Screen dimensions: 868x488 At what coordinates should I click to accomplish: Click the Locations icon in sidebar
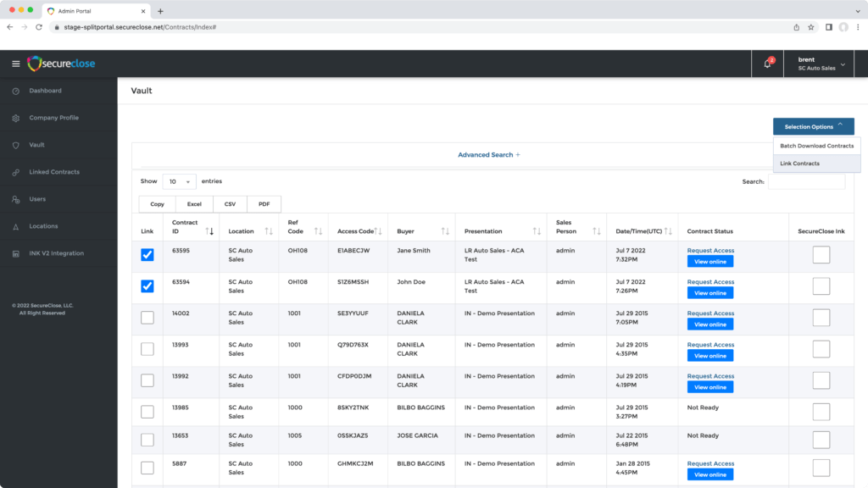tap(15, 226)
